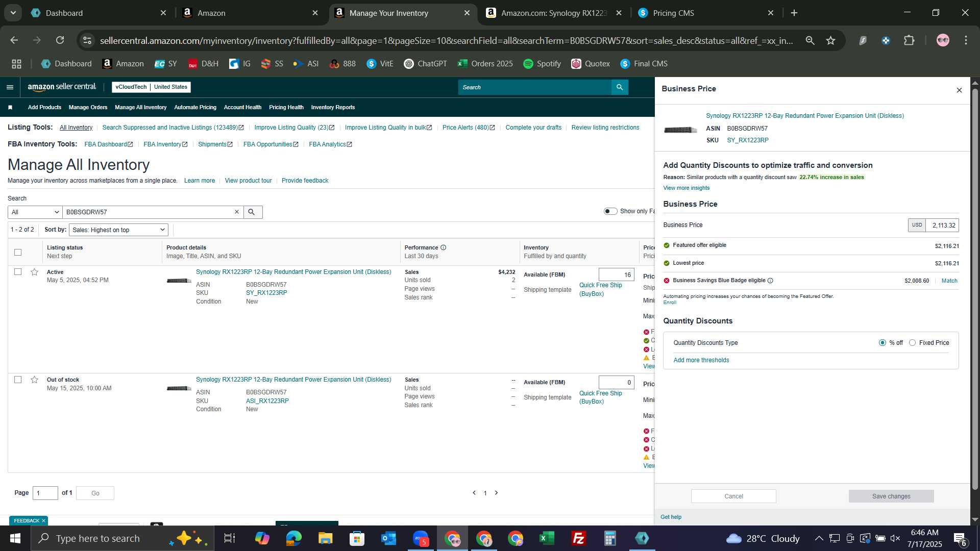Click Add more thresholds link
980x551 pixels.
tap(701, 360)
